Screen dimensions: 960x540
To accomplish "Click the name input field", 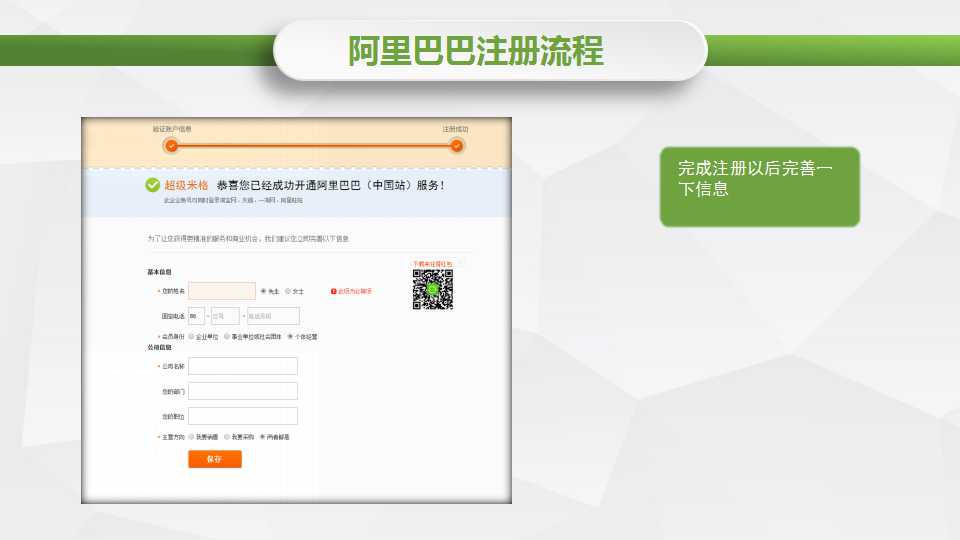I will pos(222,291).
